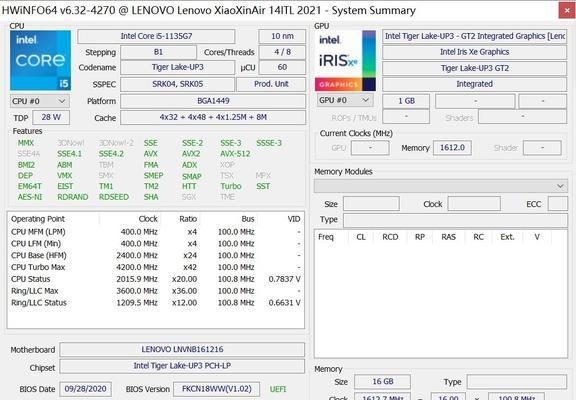576x400 pixels.
Task: Click the SHA feature label
Action: pyautogui.click(x=151, y=197)
